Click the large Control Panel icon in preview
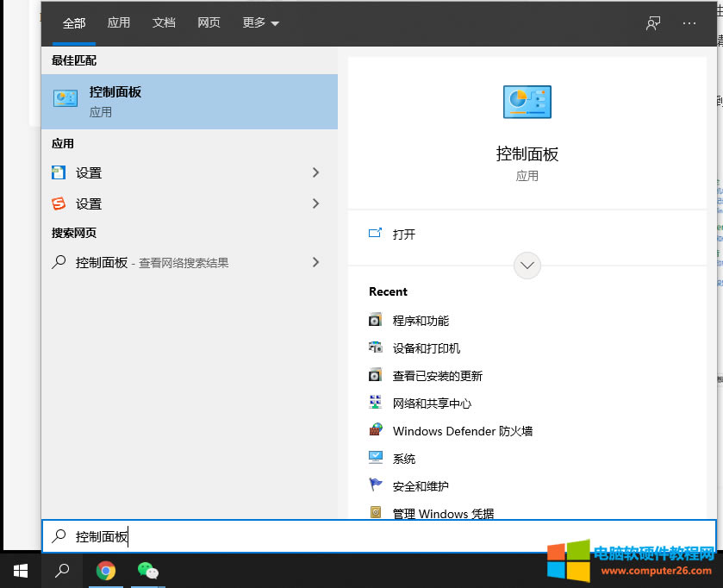The height and width of the screenshot is (588, 723). [x=527, y=102]
